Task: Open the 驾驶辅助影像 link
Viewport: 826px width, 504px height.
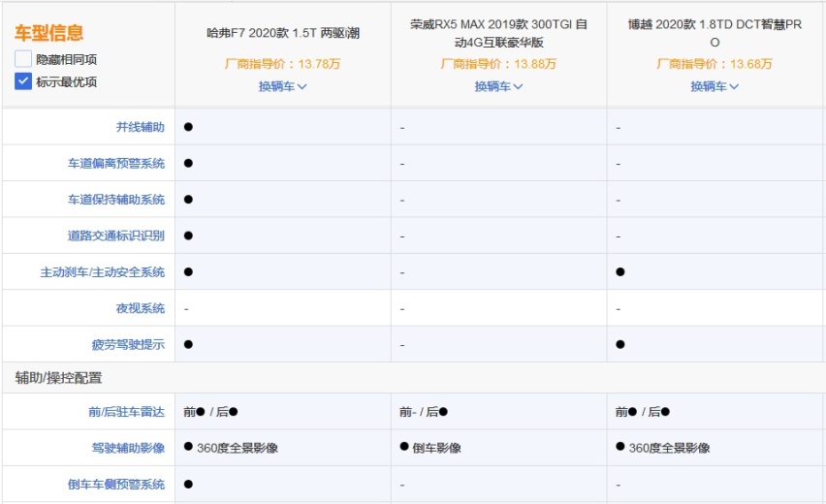Action: pyautogui.click(x=128, y=448)
